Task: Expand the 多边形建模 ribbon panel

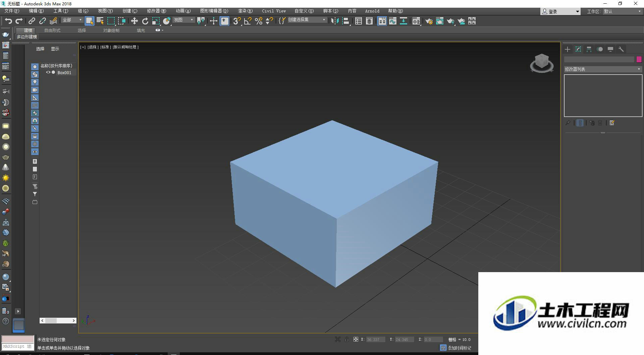Action: point(27,37)
